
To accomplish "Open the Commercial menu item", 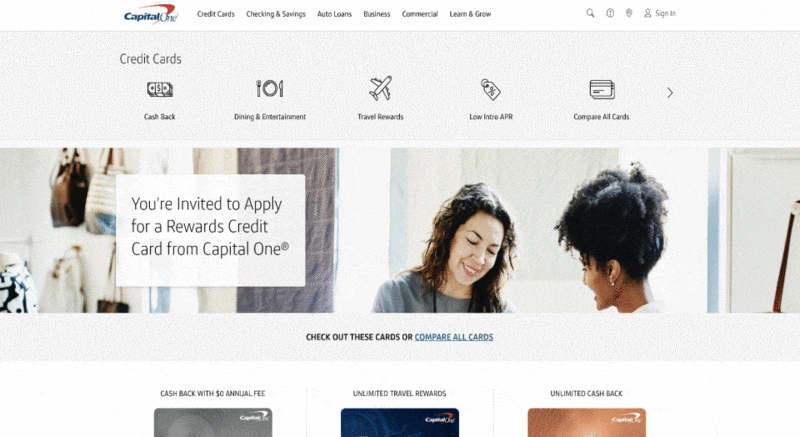I will pos(420,14).
